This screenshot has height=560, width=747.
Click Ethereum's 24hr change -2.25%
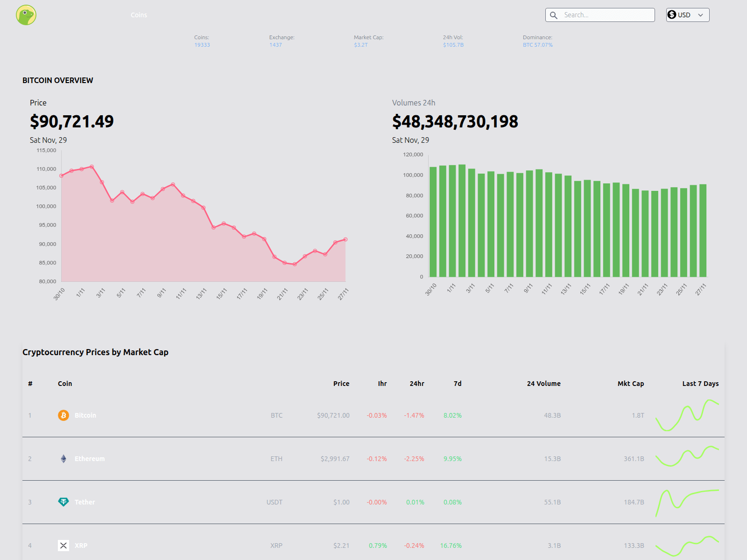click(x=414, y=459)
